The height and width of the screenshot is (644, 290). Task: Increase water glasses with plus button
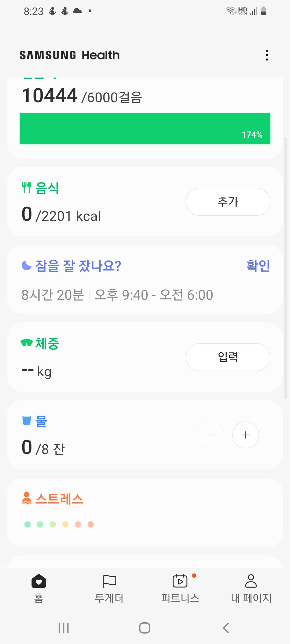245,435
